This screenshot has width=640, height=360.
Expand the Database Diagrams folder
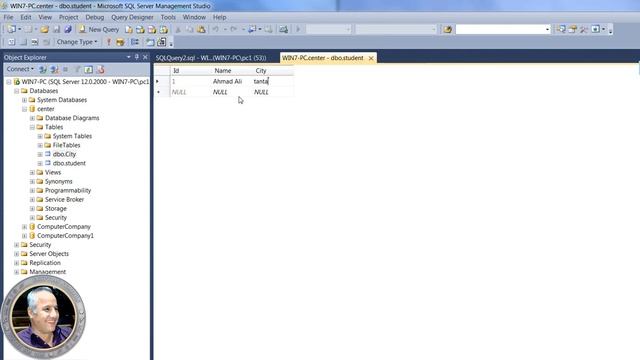[x=32, y=118]
